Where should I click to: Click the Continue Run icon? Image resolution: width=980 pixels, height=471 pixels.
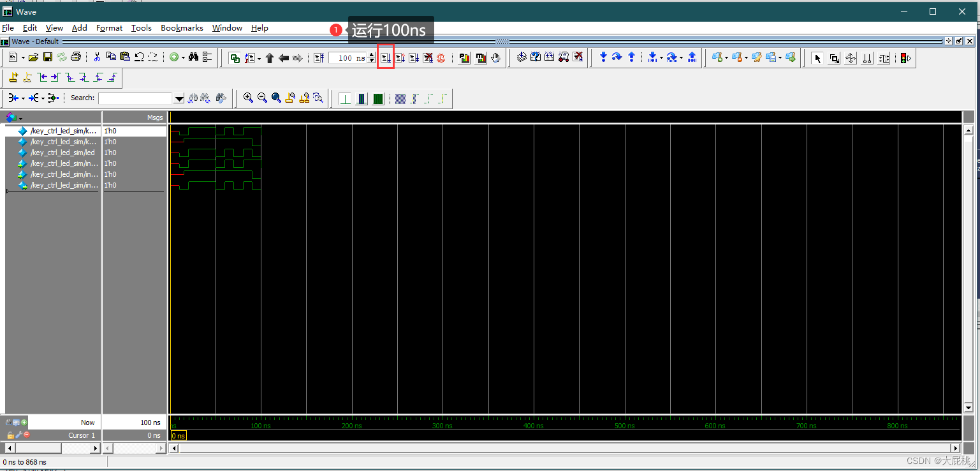400,58
